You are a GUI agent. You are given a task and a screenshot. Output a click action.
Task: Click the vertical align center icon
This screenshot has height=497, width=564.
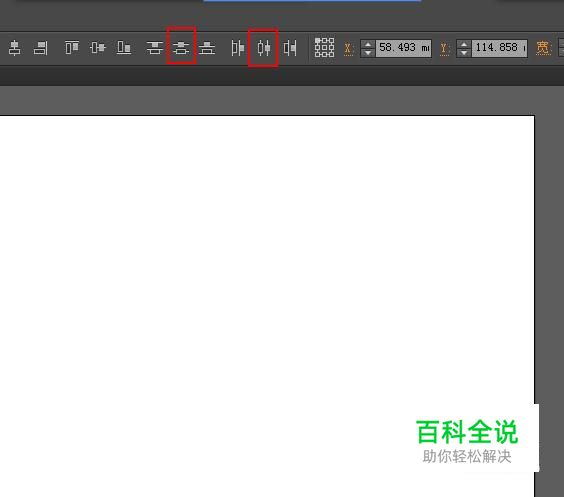coord(97,47)
